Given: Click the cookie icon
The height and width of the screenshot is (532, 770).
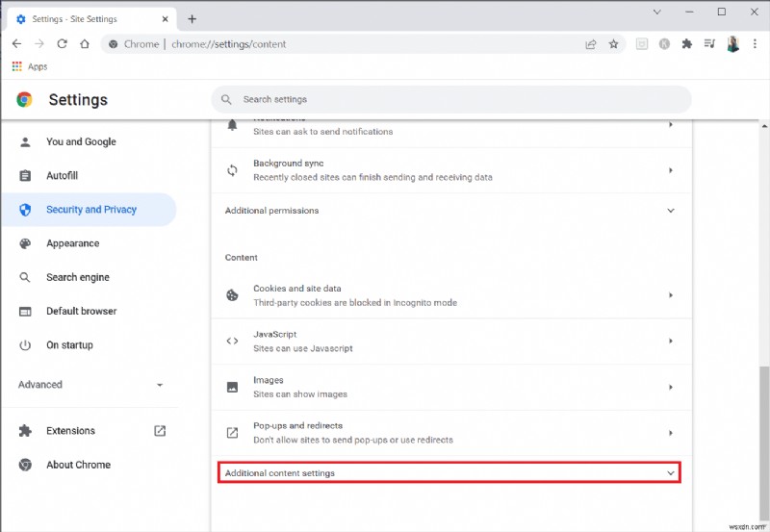Looking at the screenshot, I should click(232, 295).
